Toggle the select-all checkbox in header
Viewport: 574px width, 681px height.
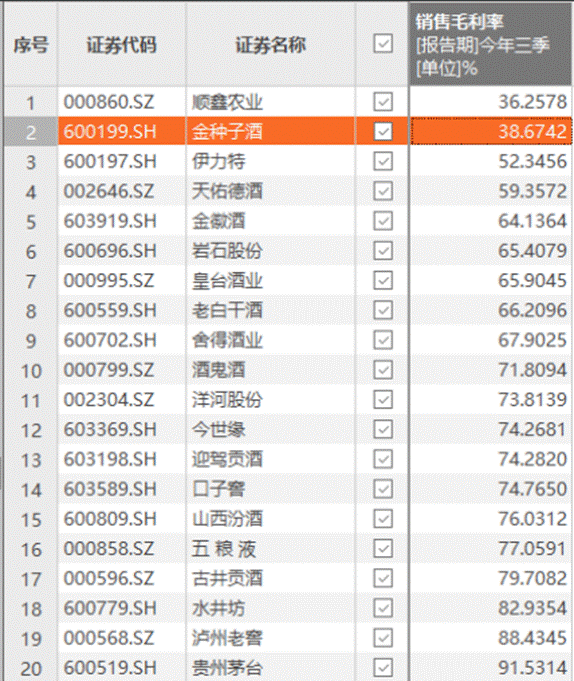(x=383, y=43)
